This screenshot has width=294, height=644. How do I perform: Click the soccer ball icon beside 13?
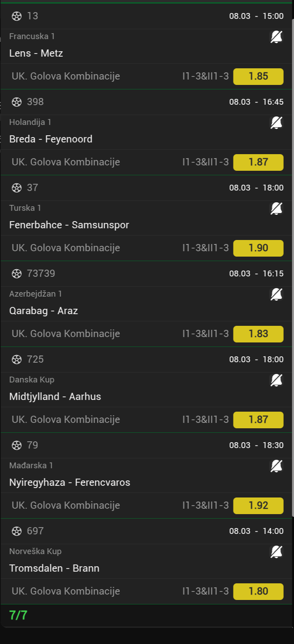17,16
